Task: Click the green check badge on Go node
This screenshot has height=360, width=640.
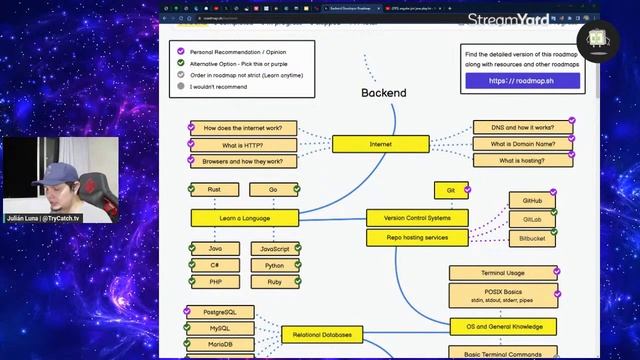Action: (297, 189)
